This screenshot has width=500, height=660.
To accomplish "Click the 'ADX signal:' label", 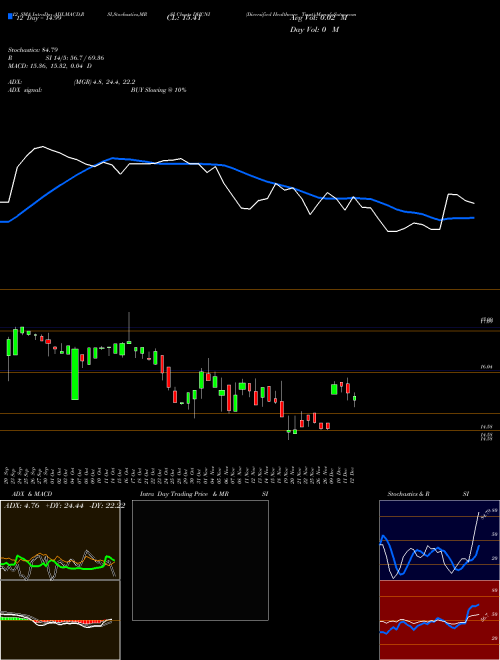I will 24,90.
